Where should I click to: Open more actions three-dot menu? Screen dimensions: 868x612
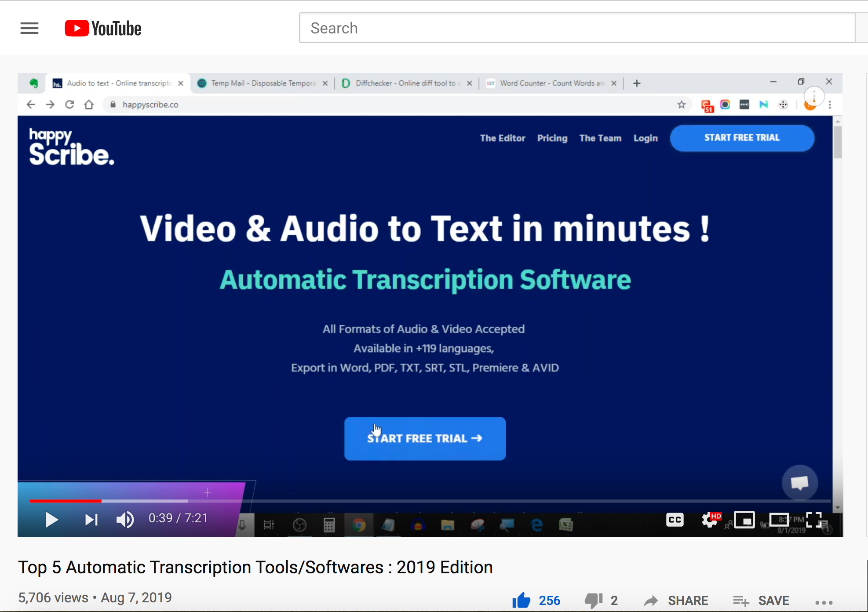tap(824, 602)
